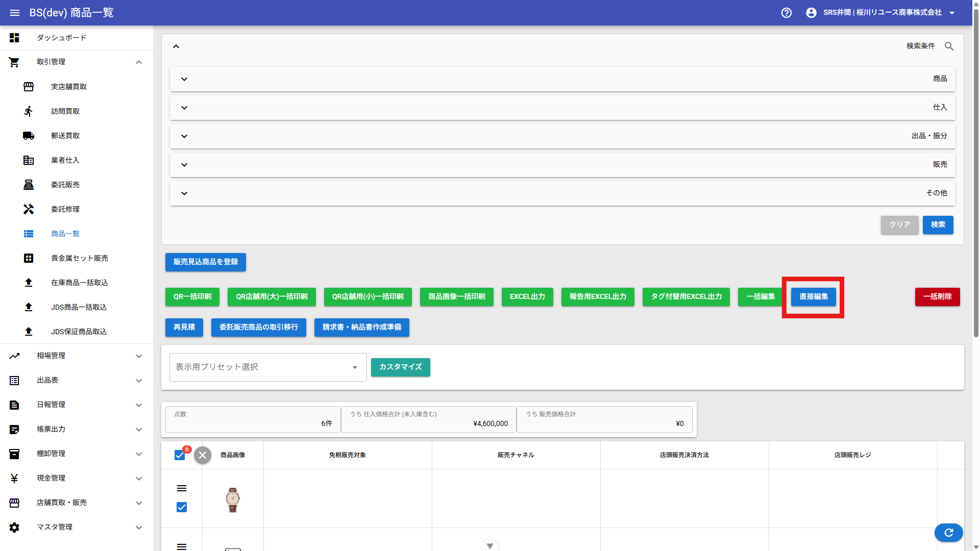Click the running person icon for 訪問買取
980x551 pixels.
point(29,111)
